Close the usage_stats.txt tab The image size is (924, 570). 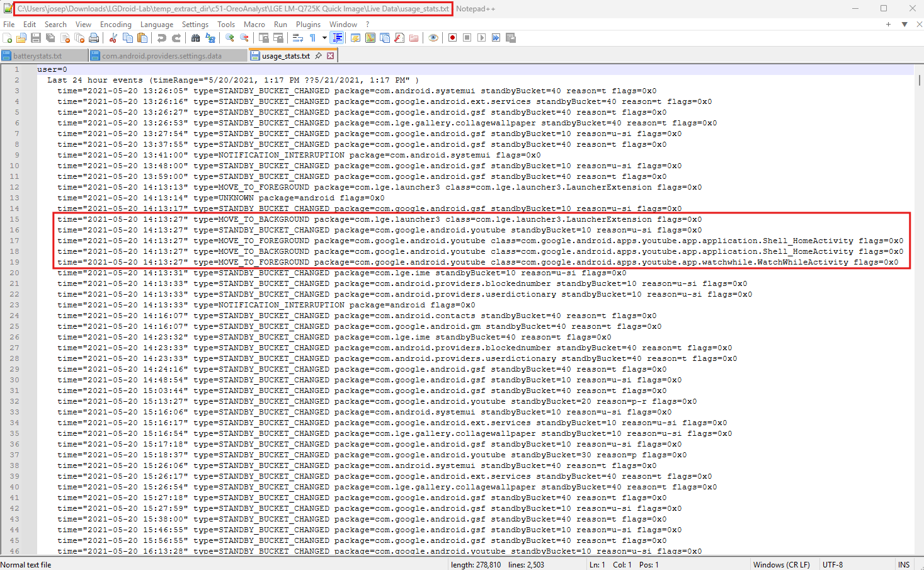(x=330, y=56)
